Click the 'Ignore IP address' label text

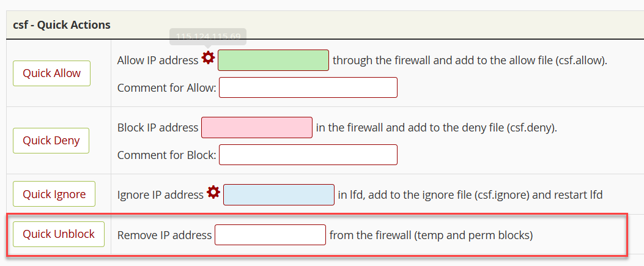point(160,194)
